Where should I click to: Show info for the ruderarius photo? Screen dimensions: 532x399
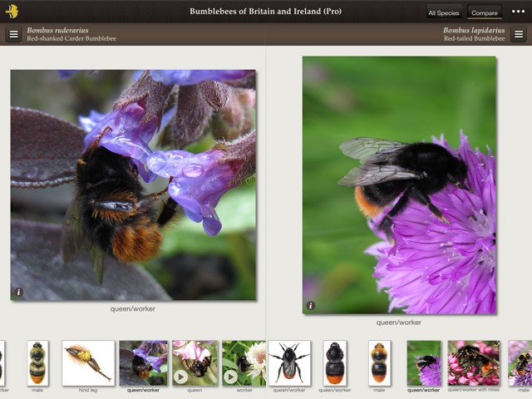point(18,292)
